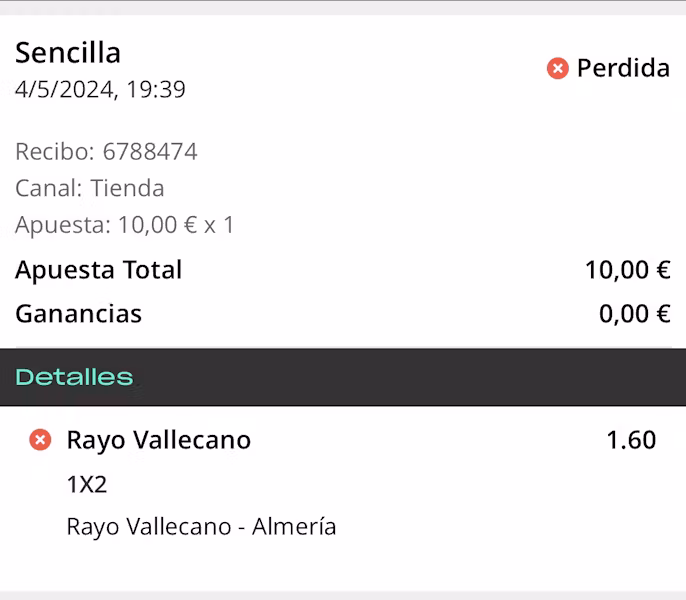Click the red lost-status icon beside Perdida
The width and height of the screenshot is (686, 600).
pos(557,68)
